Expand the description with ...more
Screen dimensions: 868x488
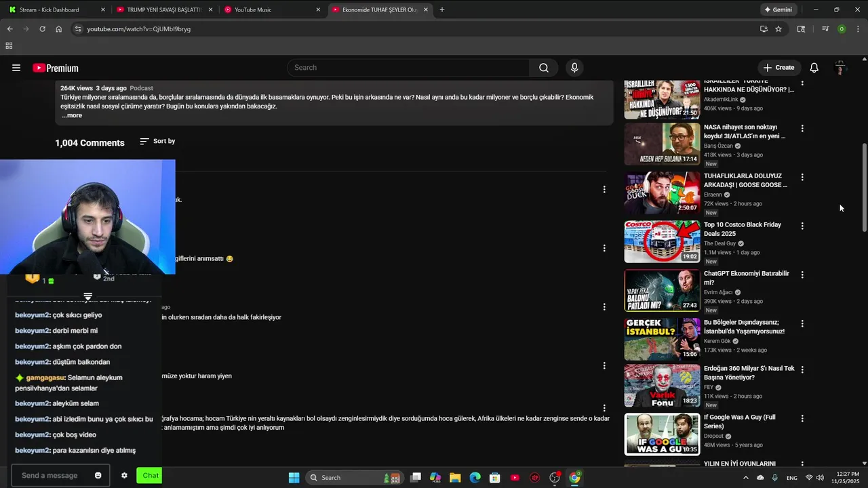(72, 115)
